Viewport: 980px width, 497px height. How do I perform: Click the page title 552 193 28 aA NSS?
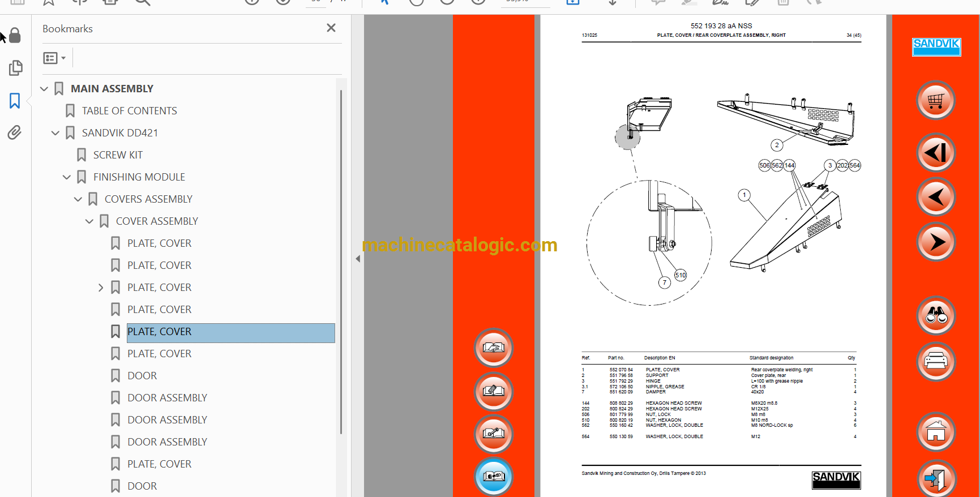click(x=721, y=26)
